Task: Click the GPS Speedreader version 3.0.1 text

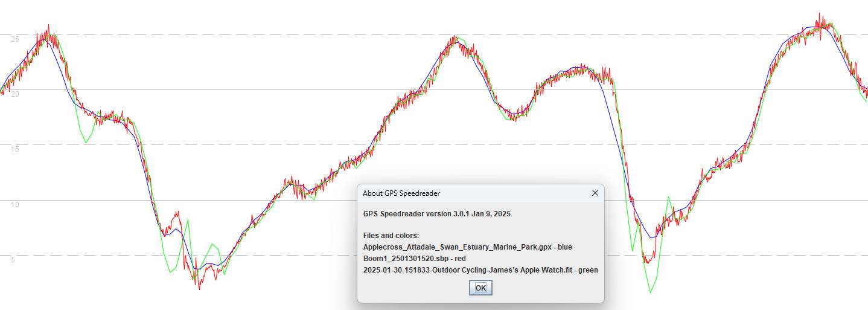Action: click(437, 214)
